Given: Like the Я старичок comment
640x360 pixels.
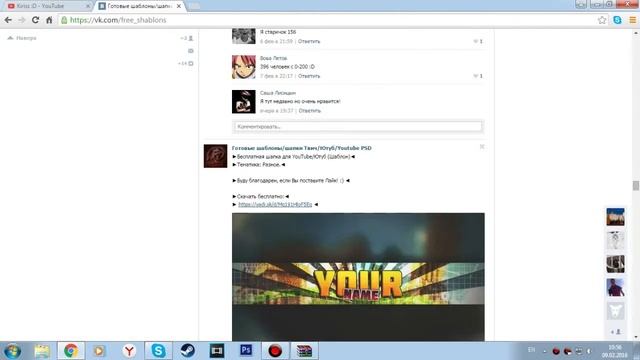Looking at the screenshot, I should tap(478, 41).
